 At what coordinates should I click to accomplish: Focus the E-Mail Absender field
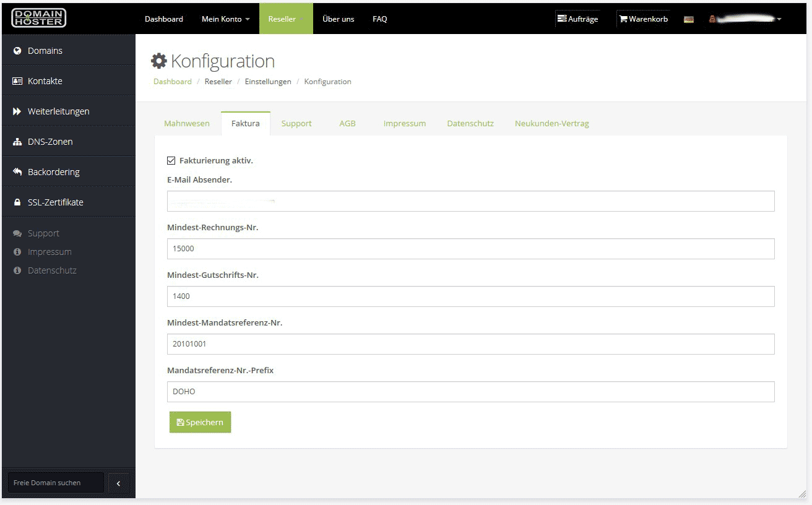470,201
